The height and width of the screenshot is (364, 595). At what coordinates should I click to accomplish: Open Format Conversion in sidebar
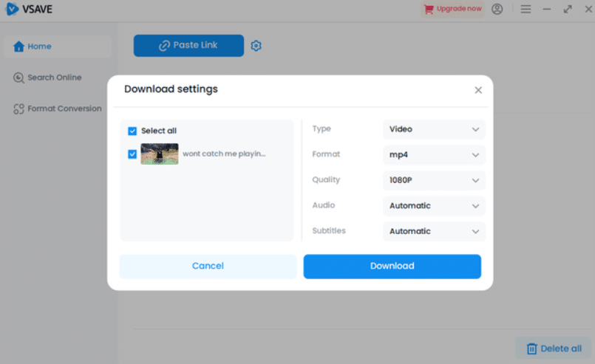click(58, 109)
